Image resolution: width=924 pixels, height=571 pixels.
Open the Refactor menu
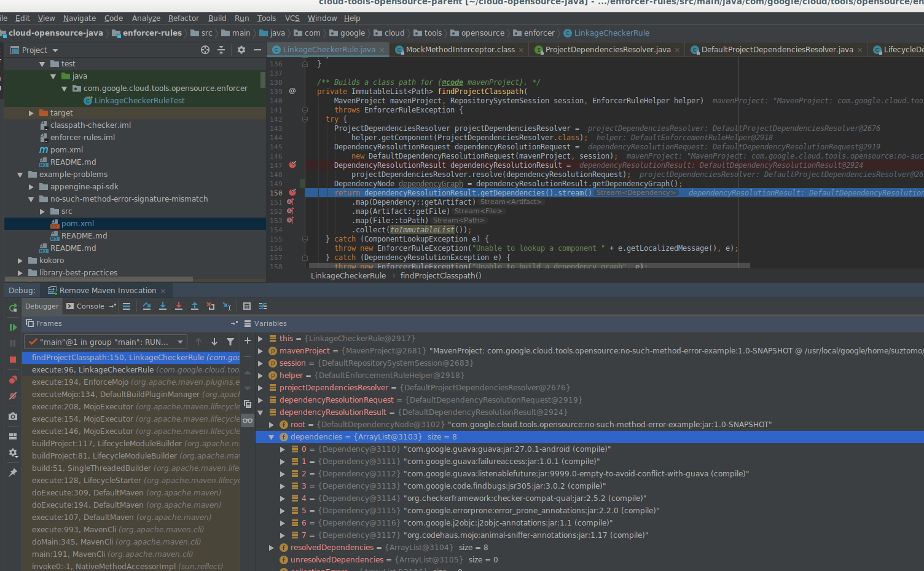click(183, 18)
